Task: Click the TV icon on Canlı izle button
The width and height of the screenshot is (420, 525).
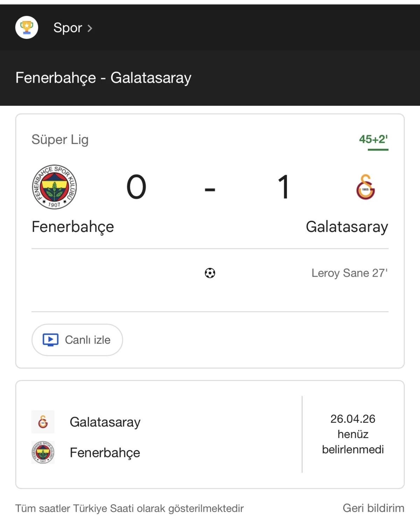Action: pos(50,339)
